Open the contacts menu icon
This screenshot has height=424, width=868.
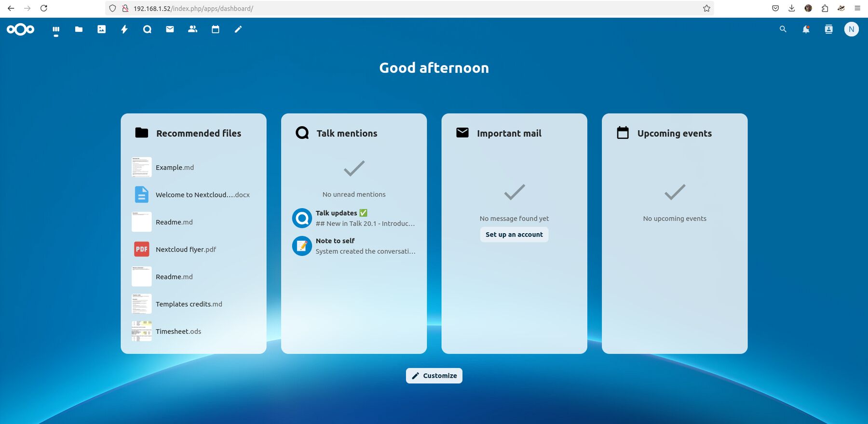tap(828, 29)
